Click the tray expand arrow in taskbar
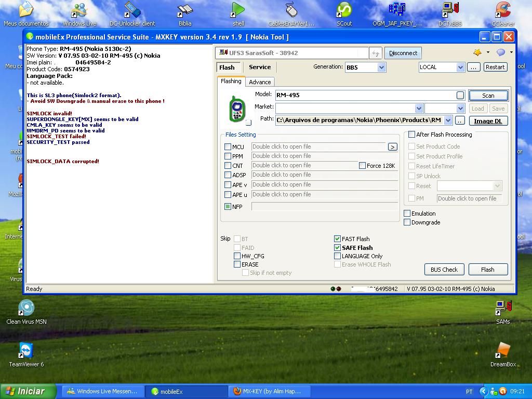Image resolution: width=532 pixels, height=399 pixels. point(484,391)
